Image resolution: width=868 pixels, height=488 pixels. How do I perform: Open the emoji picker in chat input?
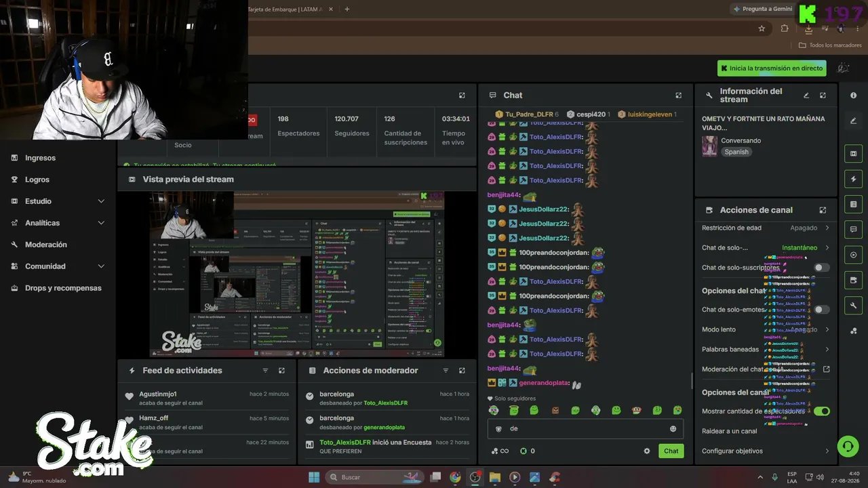point(673,429)
